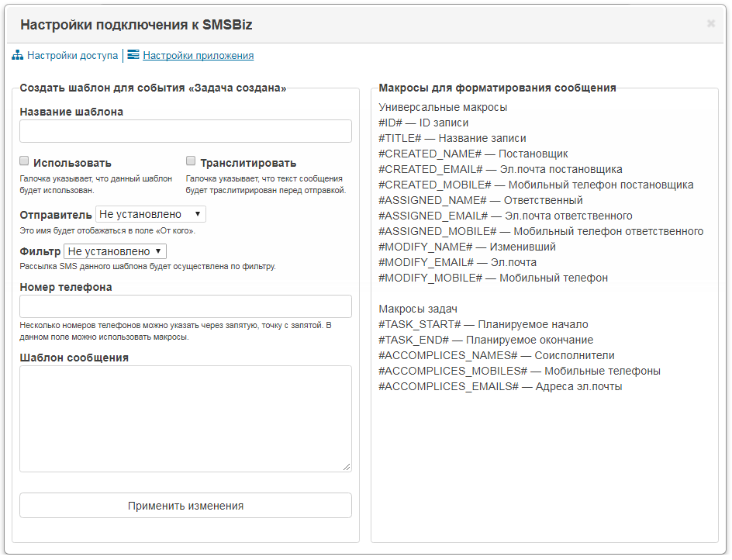This screenshot has height=560, width=732.
Task: Click the application settings list icon
Action: coord(133,55)
